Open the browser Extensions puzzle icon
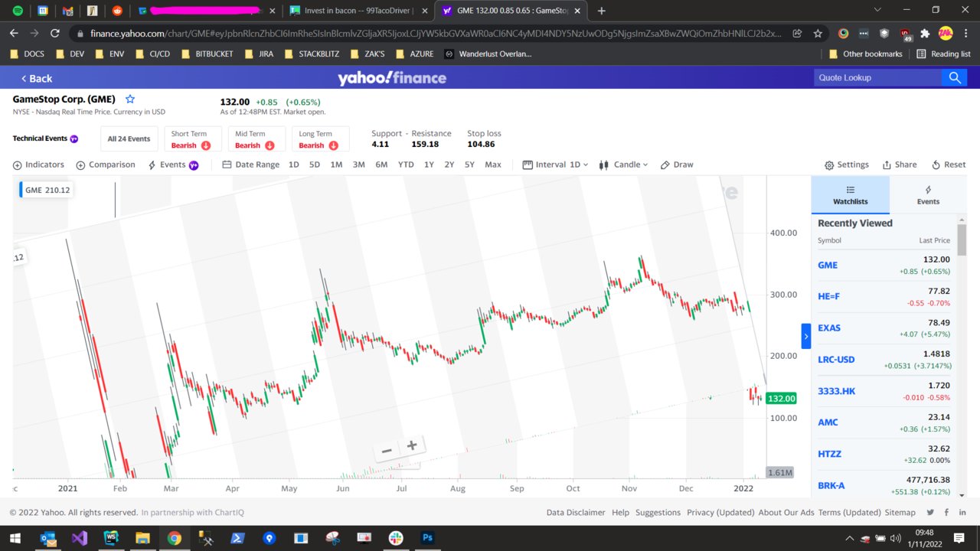 [925, 34]
